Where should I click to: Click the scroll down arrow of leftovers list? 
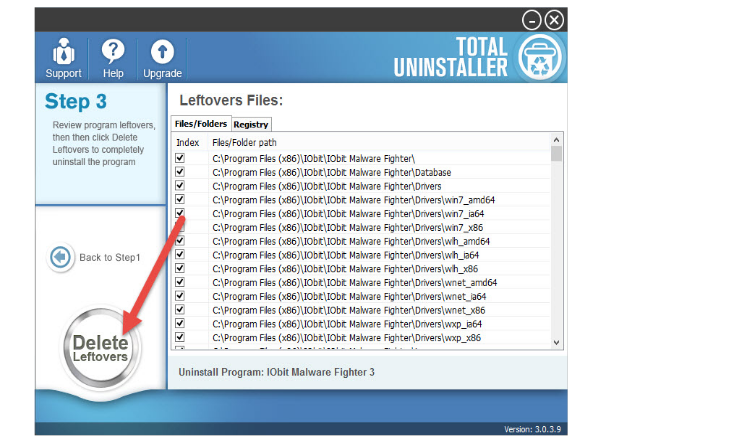(x=556, y=343)
